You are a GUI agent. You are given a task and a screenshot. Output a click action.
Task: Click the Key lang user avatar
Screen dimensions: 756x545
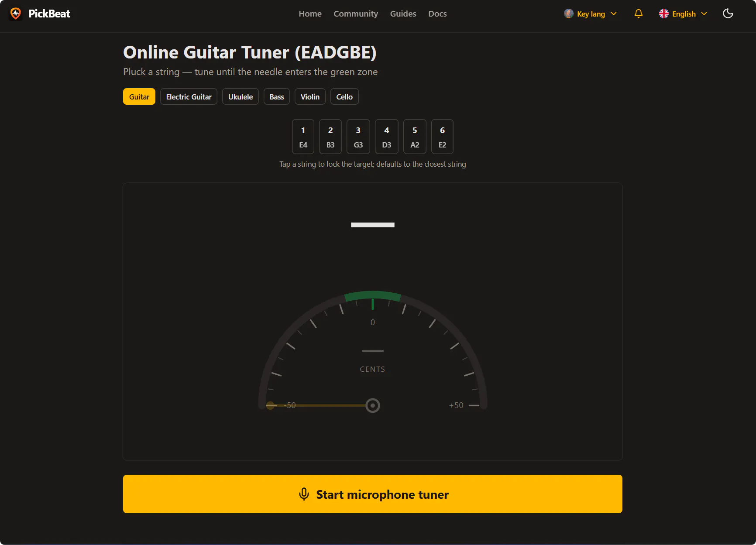point(568,14)
